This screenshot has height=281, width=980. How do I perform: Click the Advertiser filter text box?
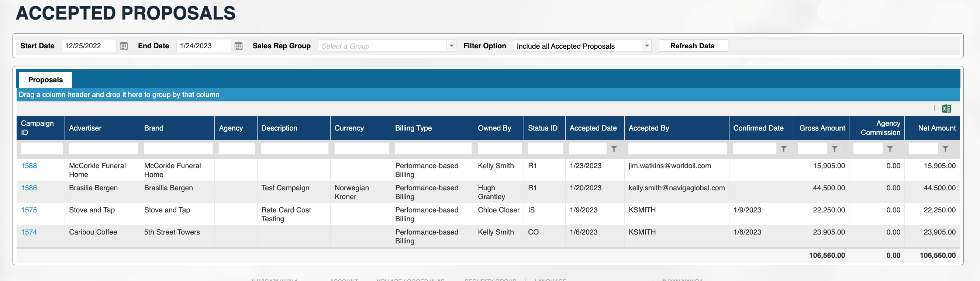click(x=103, y=149)
